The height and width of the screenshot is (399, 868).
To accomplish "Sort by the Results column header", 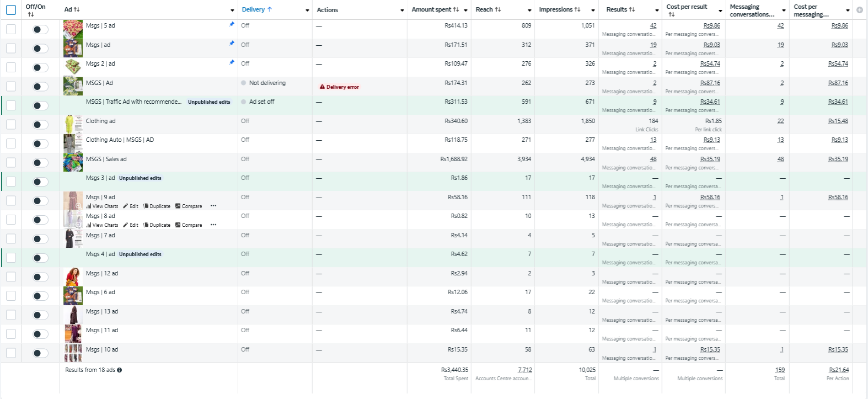I will pos(620,10).
